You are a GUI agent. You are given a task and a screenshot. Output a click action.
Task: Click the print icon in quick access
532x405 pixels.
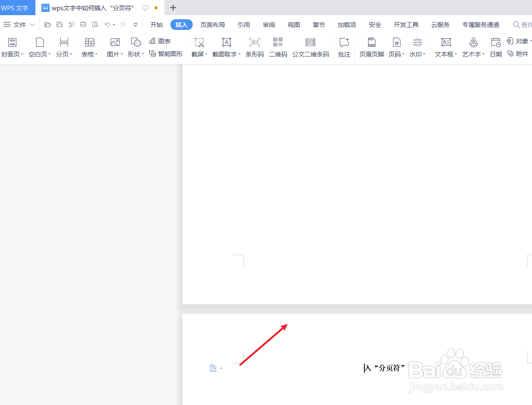tap(83, 25)
